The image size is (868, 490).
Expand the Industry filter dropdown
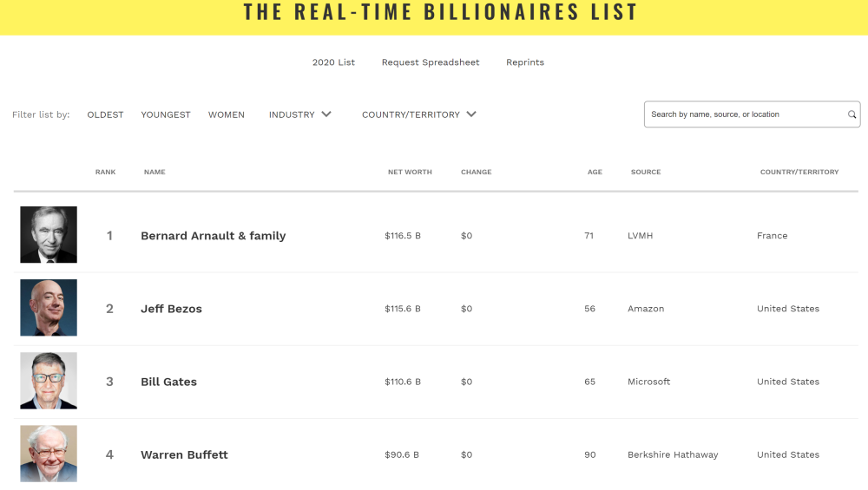point(299,114)
